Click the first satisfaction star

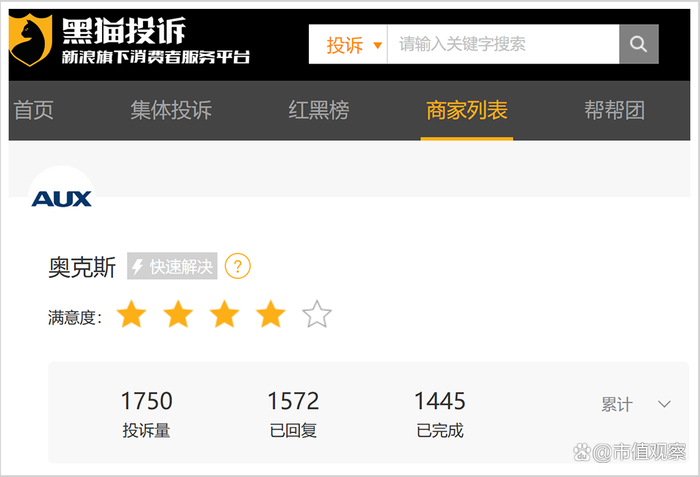click(131, 314)
